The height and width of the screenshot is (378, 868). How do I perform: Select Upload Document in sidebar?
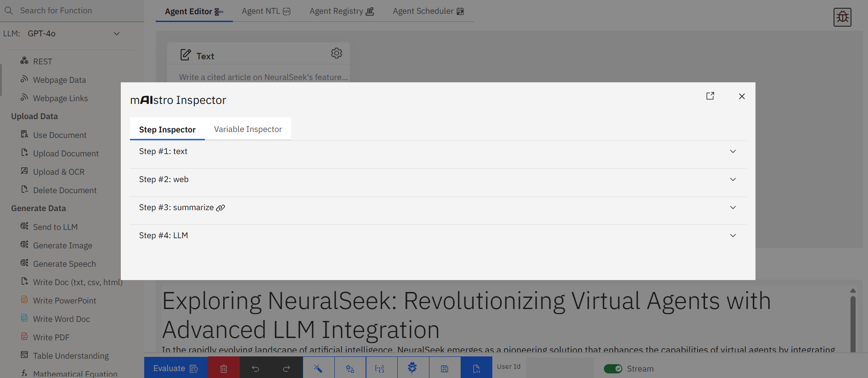[x=66, y=153]
